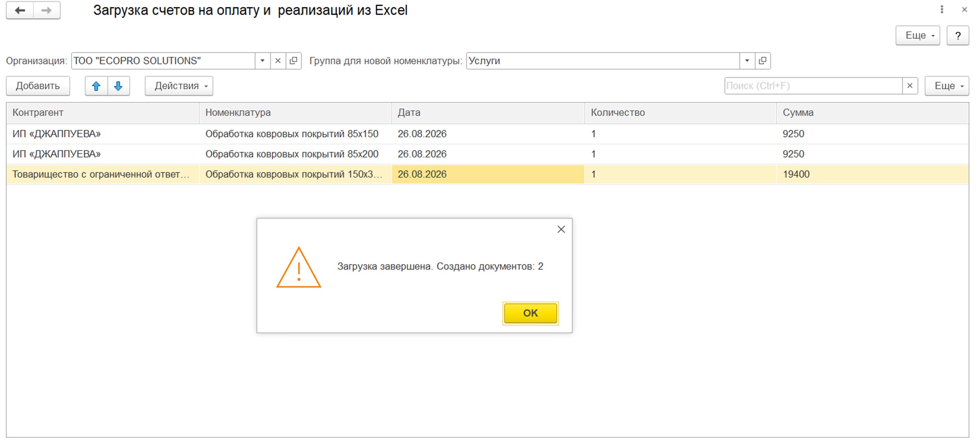980x446 pixels.
Task: Move row up with blue arrow
Action: coord(96,86)
